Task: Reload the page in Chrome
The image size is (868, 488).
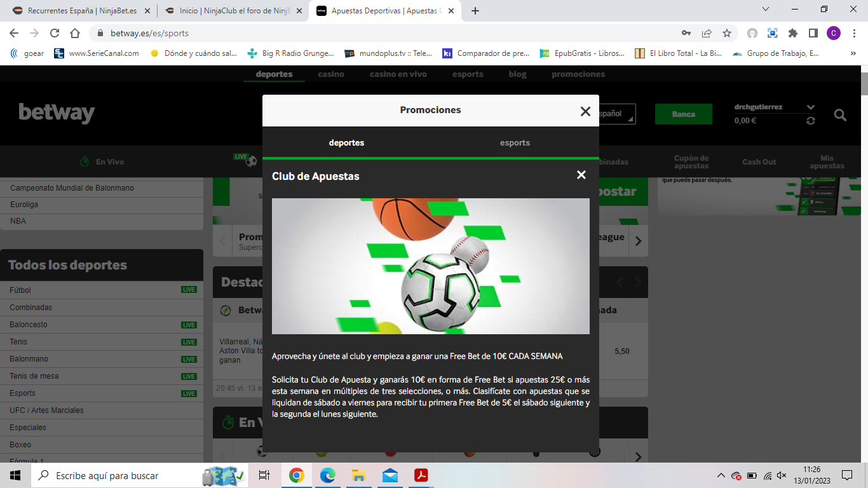Action: tap(55, 33)
